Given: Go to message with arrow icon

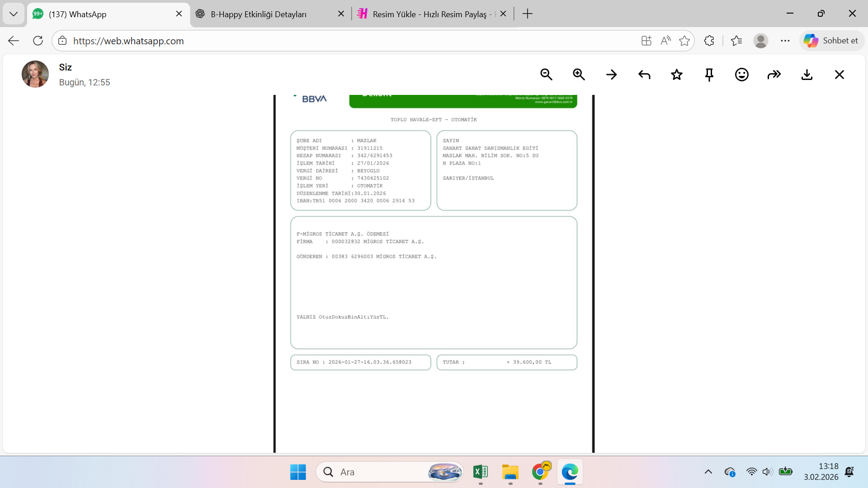Looking at the screenshot, I should coord(611,75).
